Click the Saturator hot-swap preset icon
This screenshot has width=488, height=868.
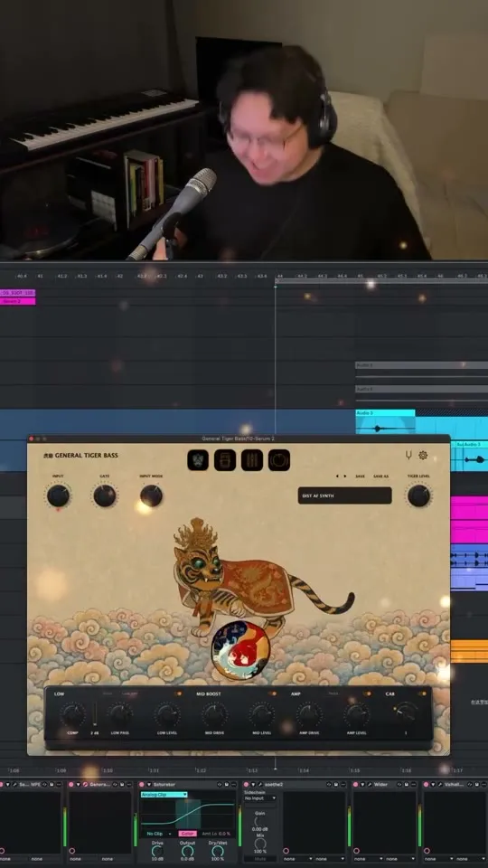pos(220,785)
